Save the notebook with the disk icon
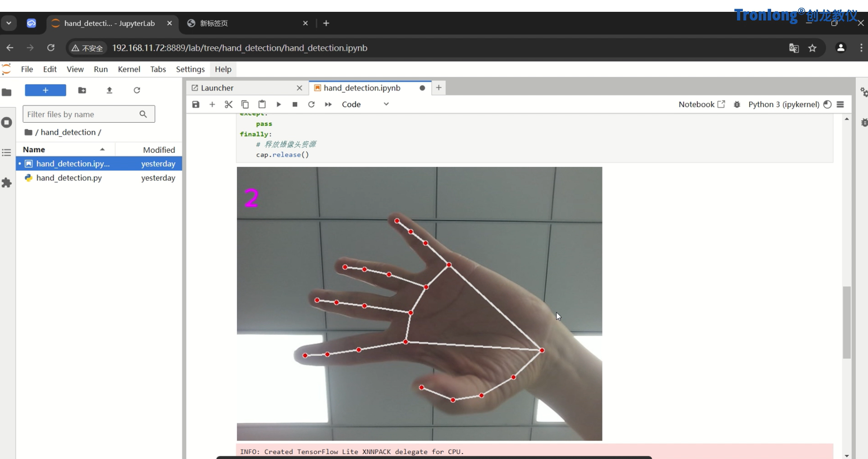The width and height of the screenshot is (868, 459). click(x=196, y=105)
